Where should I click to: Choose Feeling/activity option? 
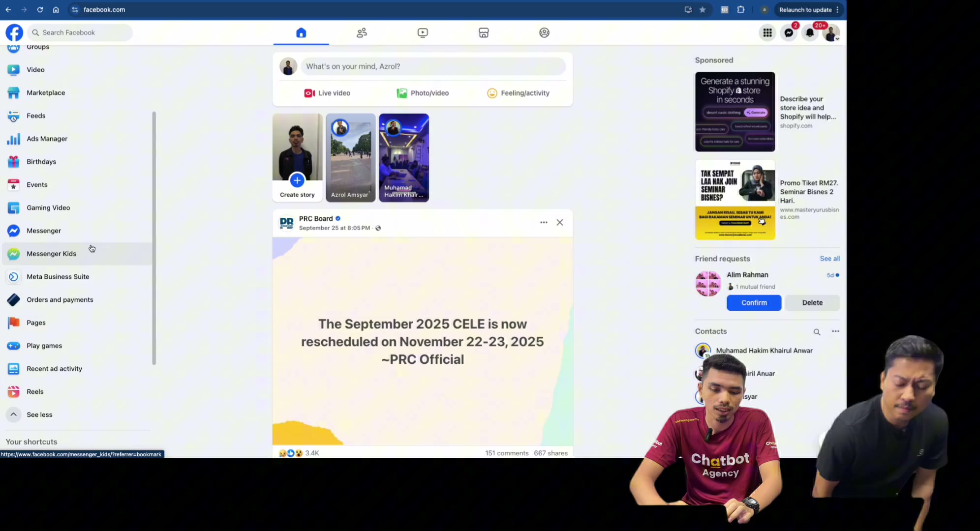[x=518, y=93]
